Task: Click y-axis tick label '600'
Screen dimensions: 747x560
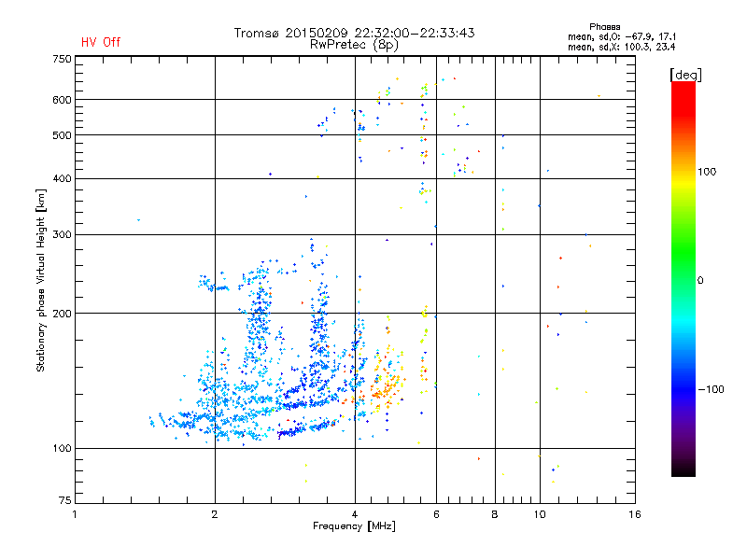Action: tap(62, 100)
